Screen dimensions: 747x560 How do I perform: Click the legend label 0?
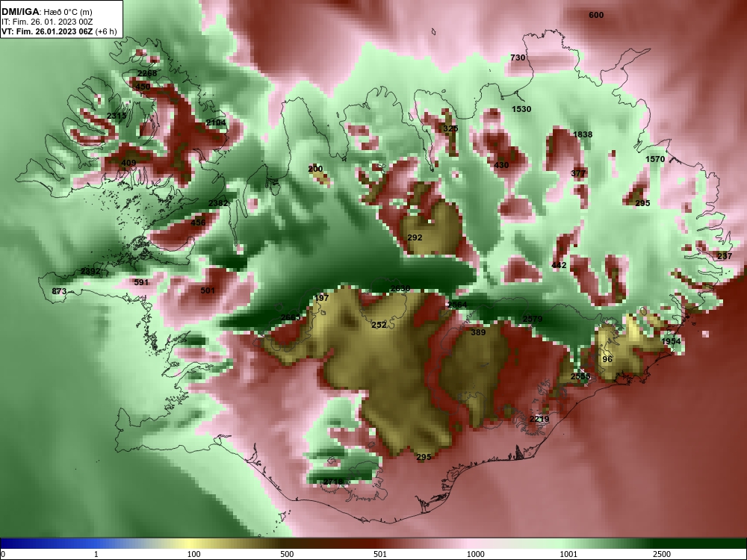pyautogui.click(x=3, y=554)
